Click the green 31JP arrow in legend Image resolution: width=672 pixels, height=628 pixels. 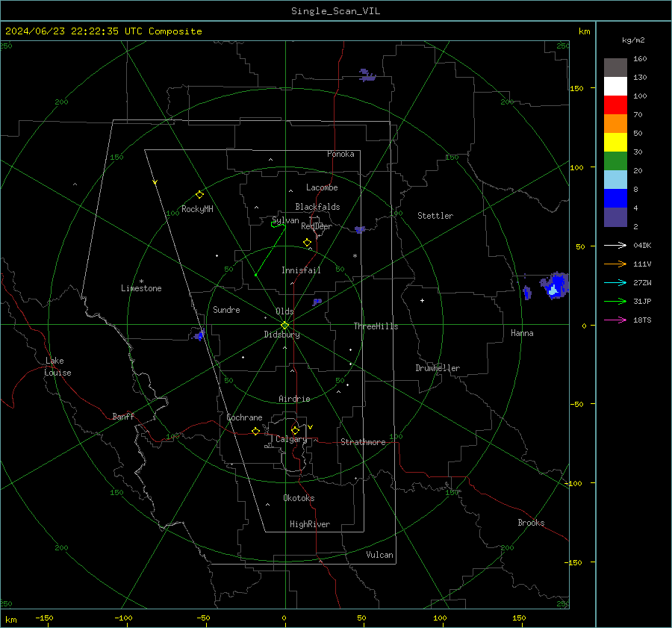click(x=615, y=302)
